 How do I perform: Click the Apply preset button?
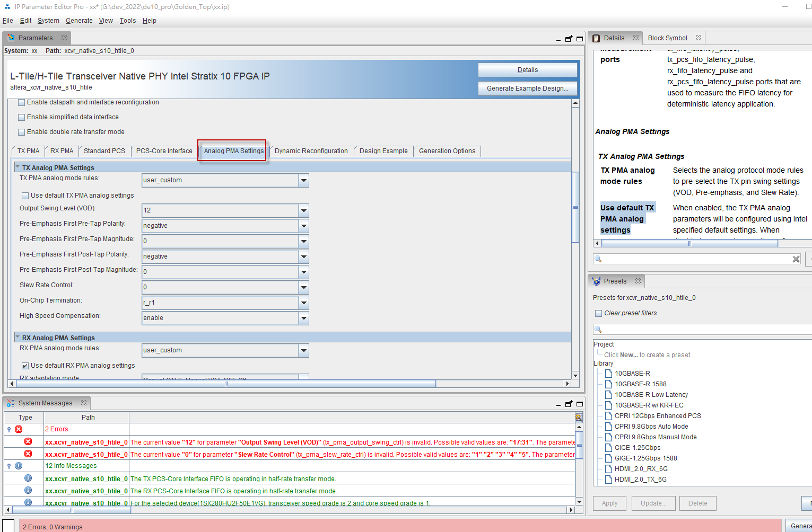pos(609,503)
